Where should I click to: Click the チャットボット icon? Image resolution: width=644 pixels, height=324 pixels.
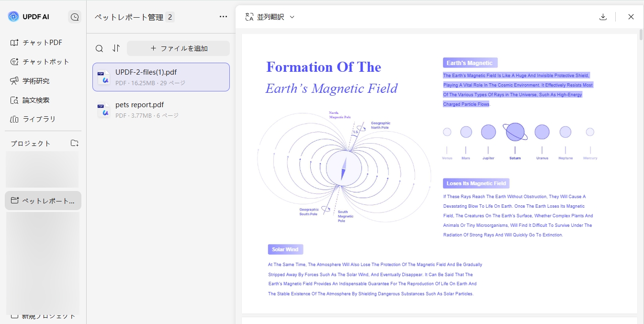point(14,62)
